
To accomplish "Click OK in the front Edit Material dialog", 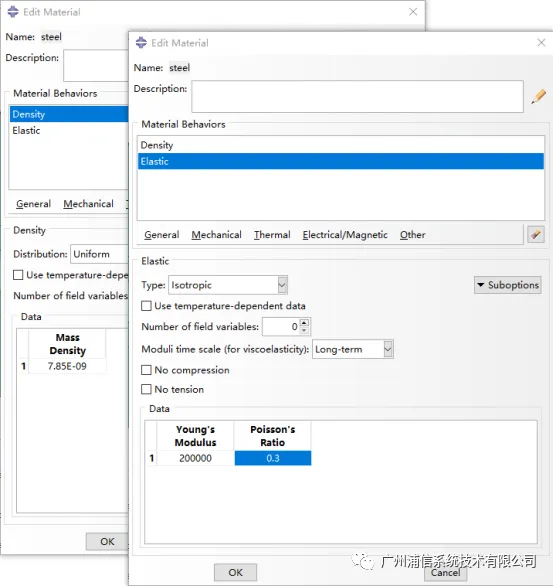I will pos(236,572).
